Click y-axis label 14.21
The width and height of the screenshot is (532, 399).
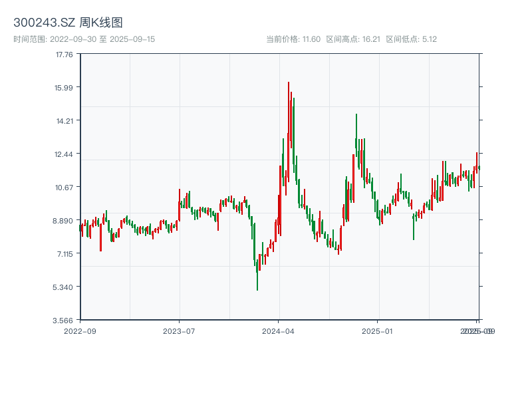click(x=65, y=121)
